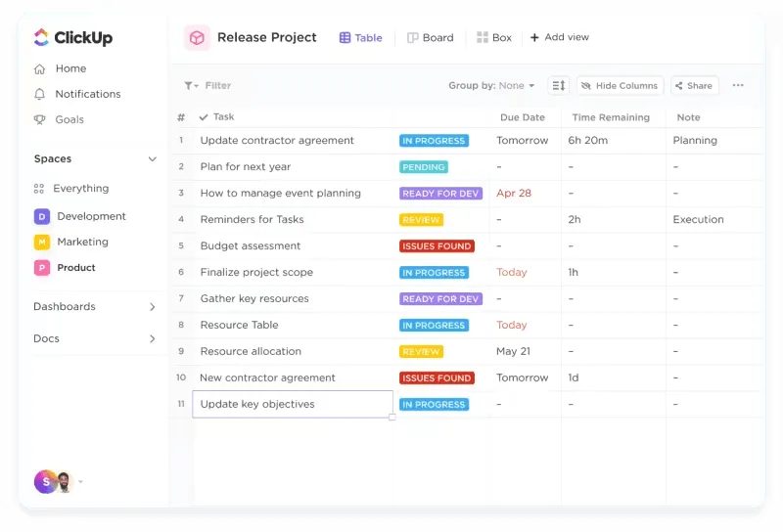Viewport: 783px width, 532px height.
Task: Expand the Docs section arrow
Action: [x=153, y=339]
